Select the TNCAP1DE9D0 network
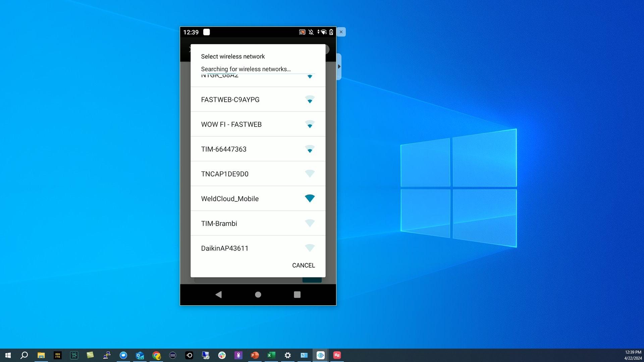Image resolution: width=644 pixels, height=362 pixels. point(258,174)
